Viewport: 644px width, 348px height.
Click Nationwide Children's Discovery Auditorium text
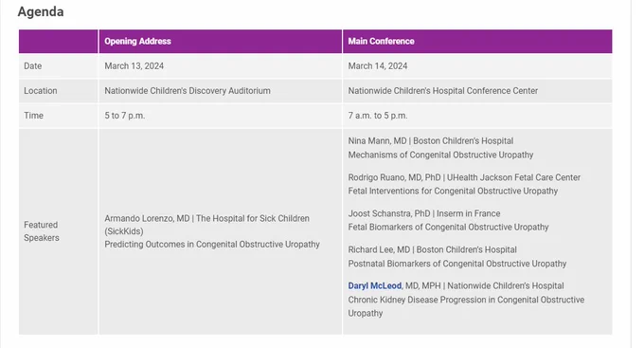coord(188,90)
